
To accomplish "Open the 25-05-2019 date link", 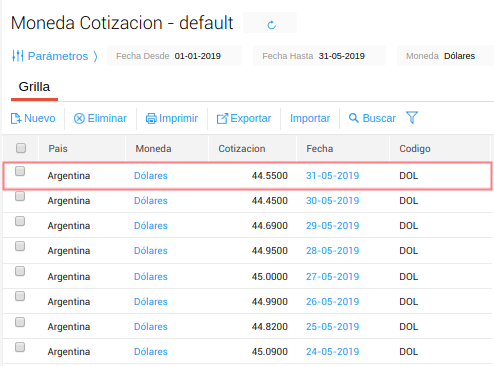I will pos(332,327).
